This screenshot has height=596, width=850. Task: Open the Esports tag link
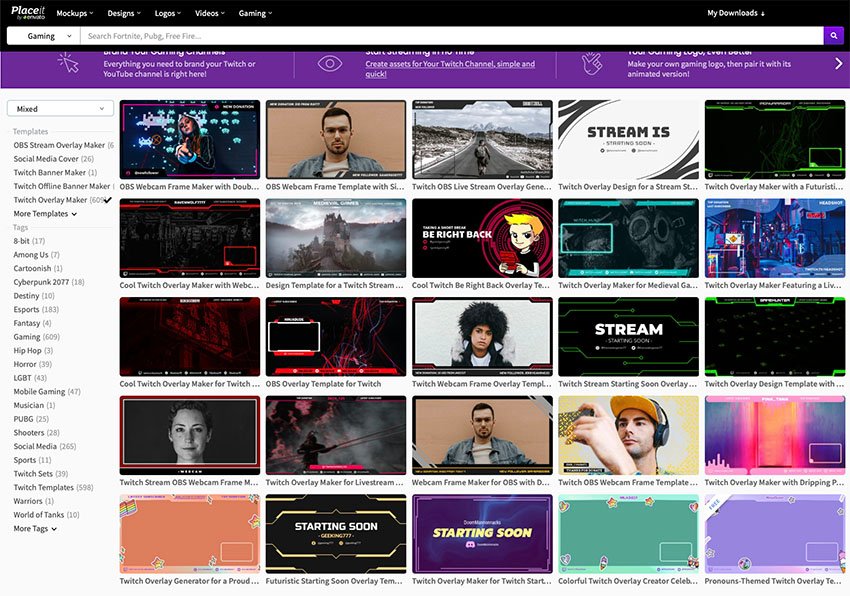[x=27, y=310]
